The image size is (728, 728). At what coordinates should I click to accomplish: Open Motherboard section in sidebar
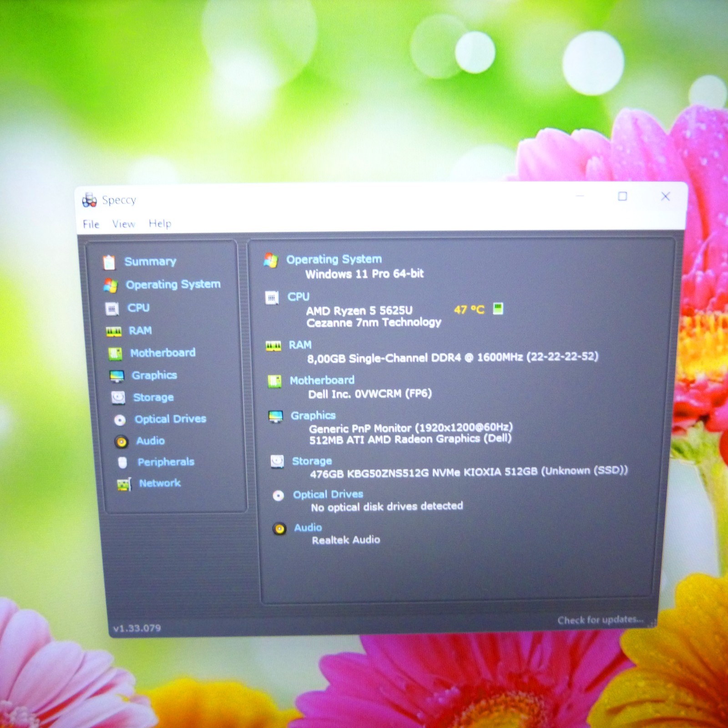coord(163,353)
